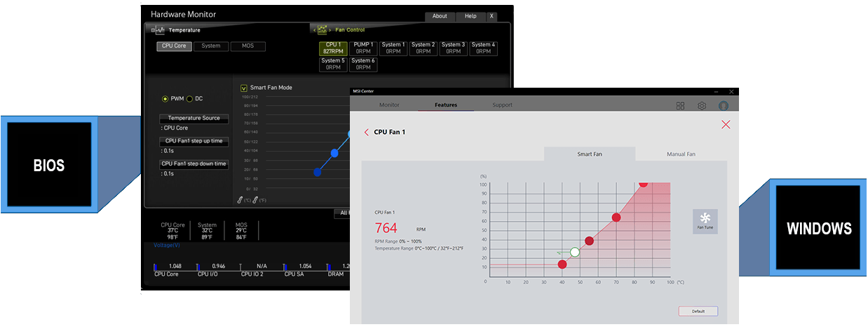Click the CPU SA 1.054 voltage reading
Image resolution: width=868 pixels, height=334 pixels.
tap(305, 267)
